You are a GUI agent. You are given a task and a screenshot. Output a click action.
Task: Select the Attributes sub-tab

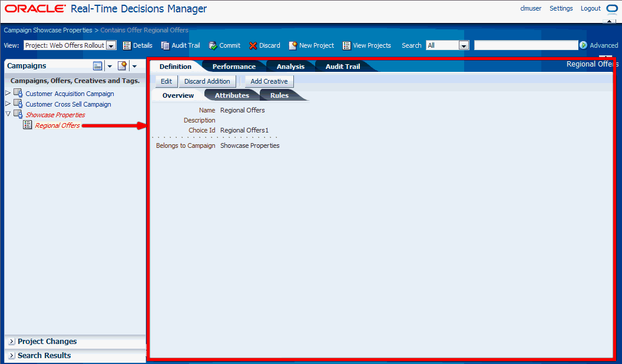(232, 95)
